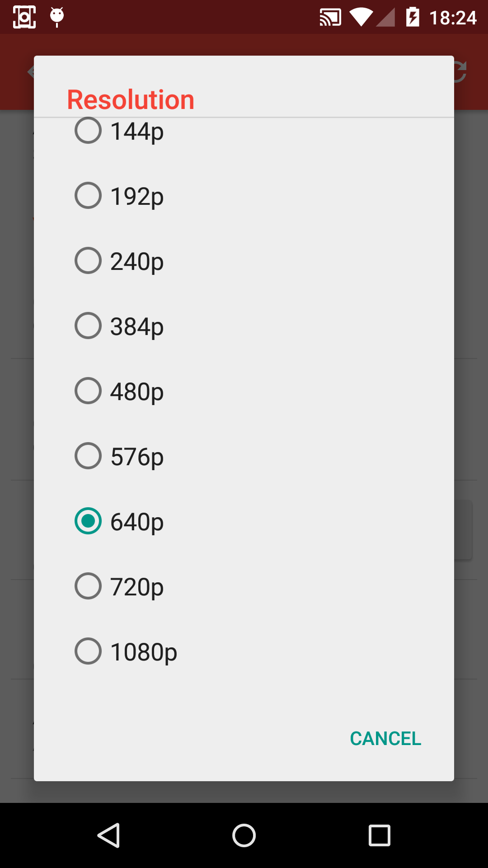Viewport: 488px width, 868px height.
Task: Tap the Wi-Fi signal icon
Action: coord(361,18)
